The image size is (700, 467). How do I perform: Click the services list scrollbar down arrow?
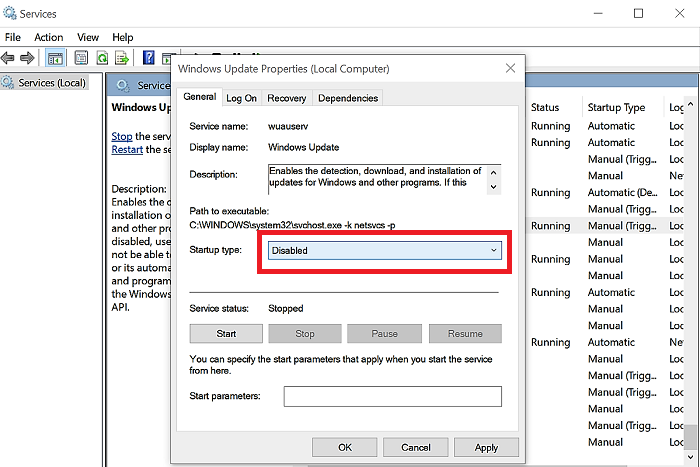(x=691, y=457)
